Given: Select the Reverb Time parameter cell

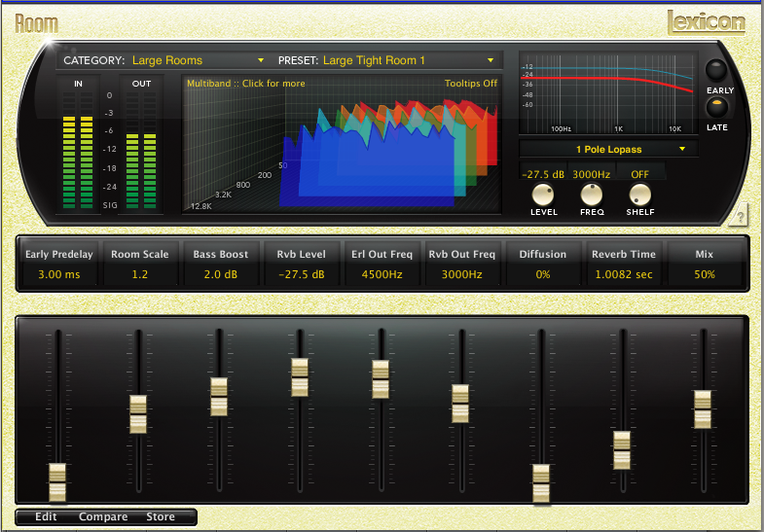Looking at the screenshot, I should click(625, 264).
